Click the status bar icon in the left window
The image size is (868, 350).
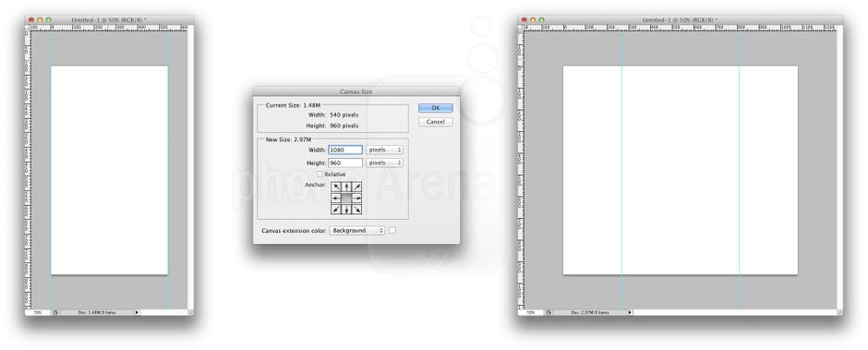(x=55, y=312)
